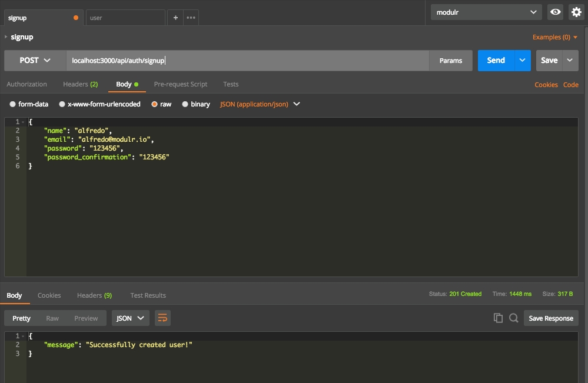Expand the modulr environment selector
The width and height of the screenshot is (588, 383).
point(486,12)
